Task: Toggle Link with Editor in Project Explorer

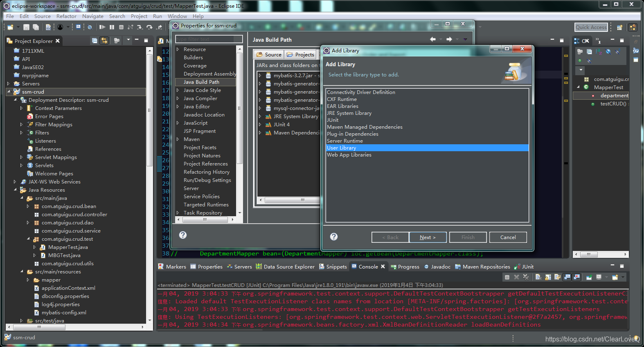Action: (104, 40)
